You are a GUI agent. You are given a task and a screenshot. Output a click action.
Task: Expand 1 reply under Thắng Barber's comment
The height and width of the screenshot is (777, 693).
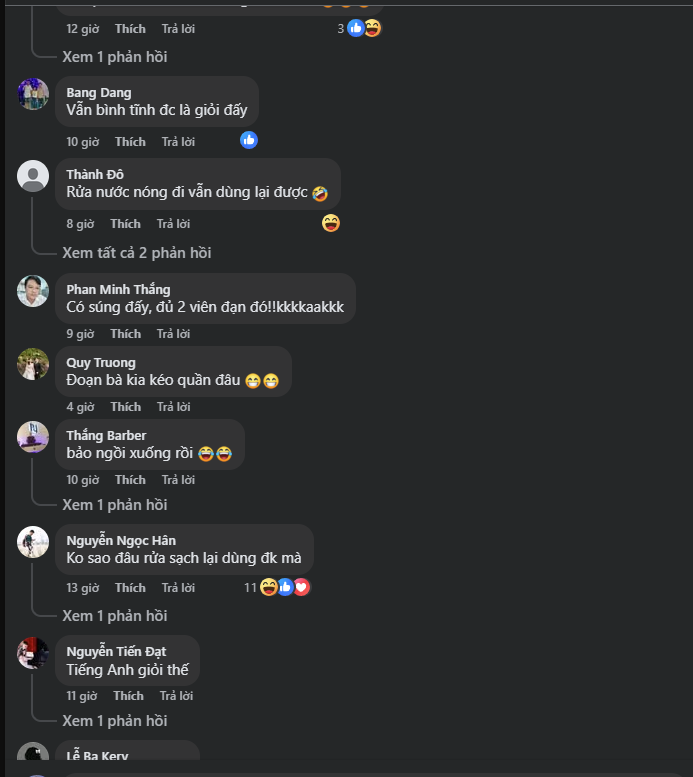[114, 505]
